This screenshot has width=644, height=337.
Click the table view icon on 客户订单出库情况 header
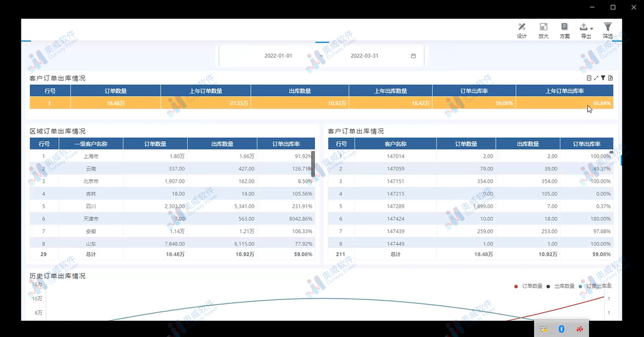tap(589, 78)
